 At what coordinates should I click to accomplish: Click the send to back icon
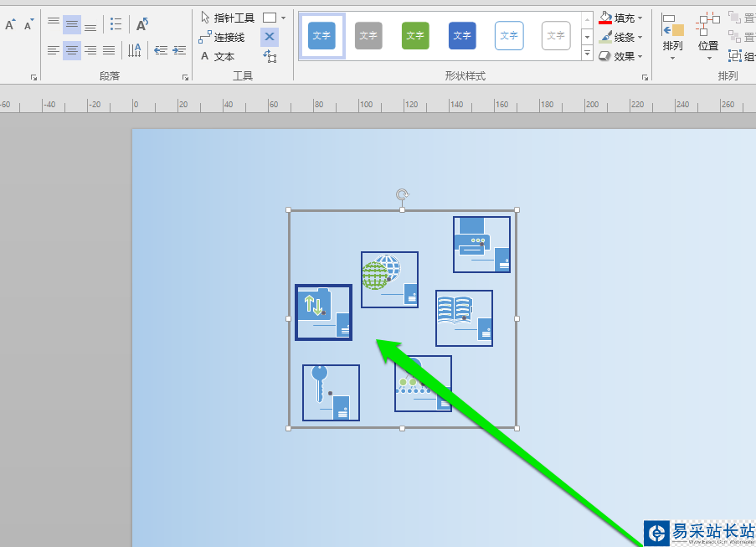[x=735, y=37]
